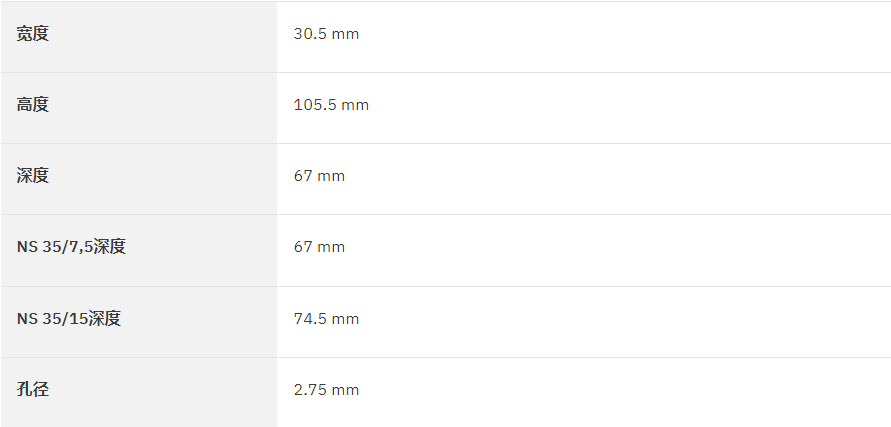Click the number 30.5 in the width row
The image size is (891, 427).
point(310,34)
